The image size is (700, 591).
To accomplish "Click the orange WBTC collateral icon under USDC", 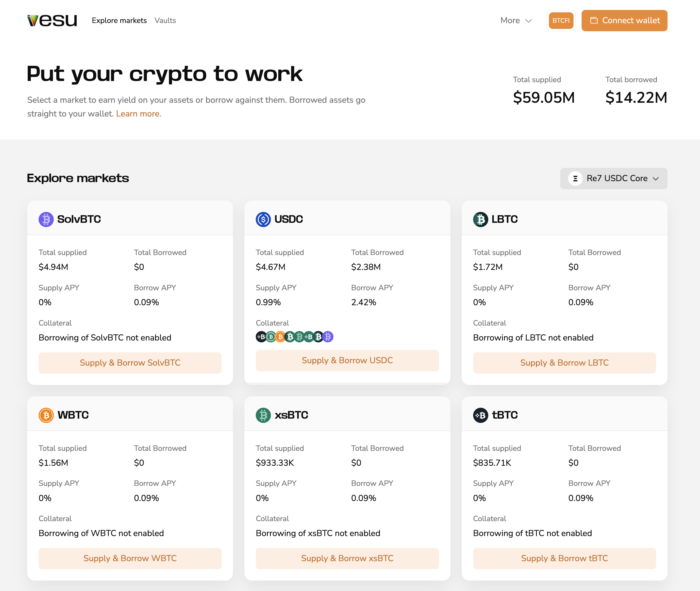I will pos(280,336).
